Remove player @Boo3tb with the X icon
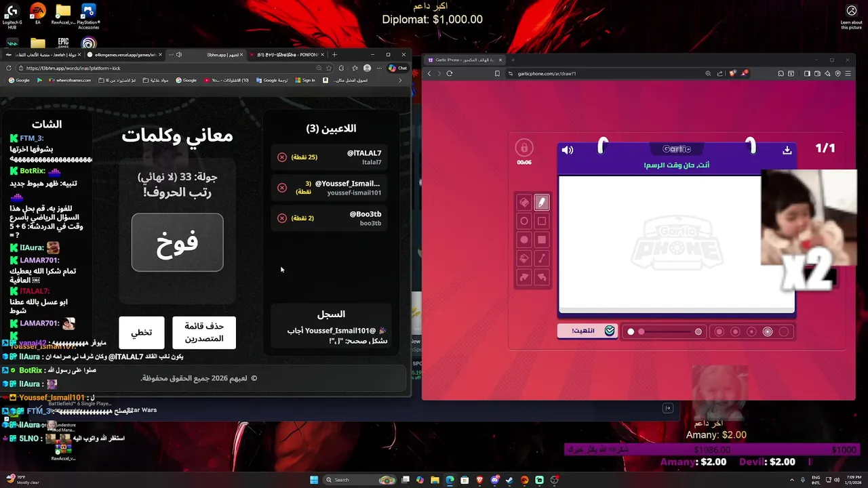Viewport: 868px width, 488px height. pyautogui.click(x=282, y=218)
